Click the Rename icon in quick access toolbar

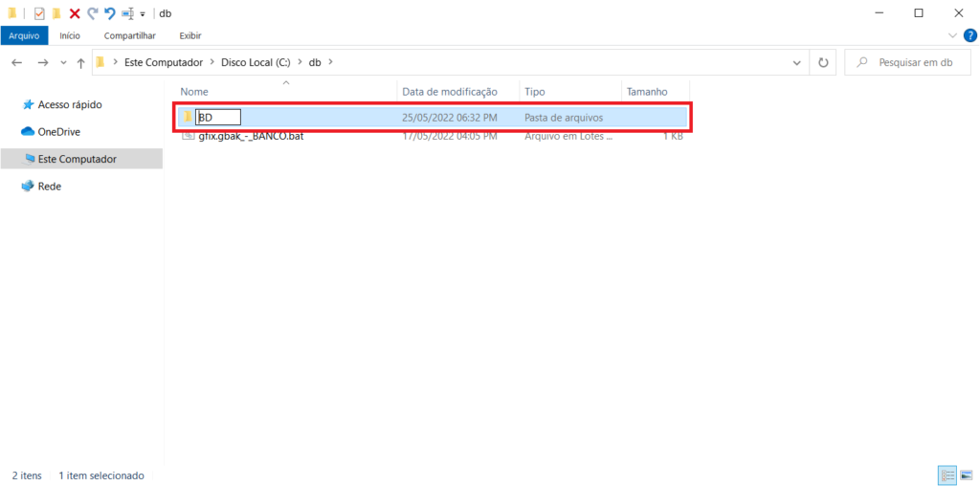click(127, 13)
